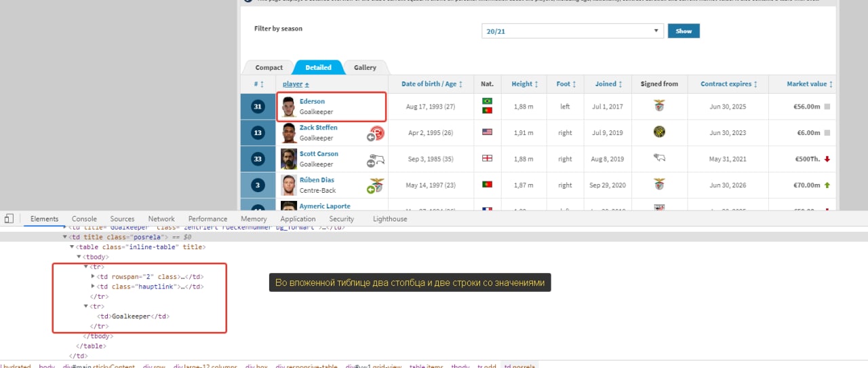
Task: Click the Brazil flag in Ederson's row
Action: click(487, 102)
